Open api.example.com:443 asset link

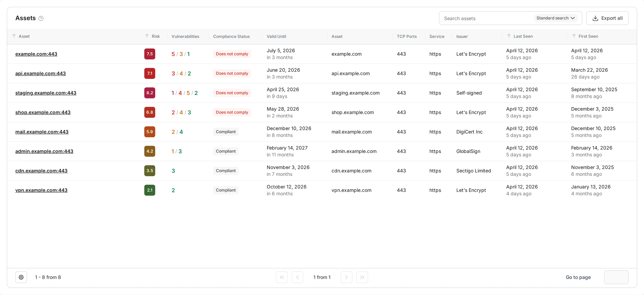pos(40,74)
